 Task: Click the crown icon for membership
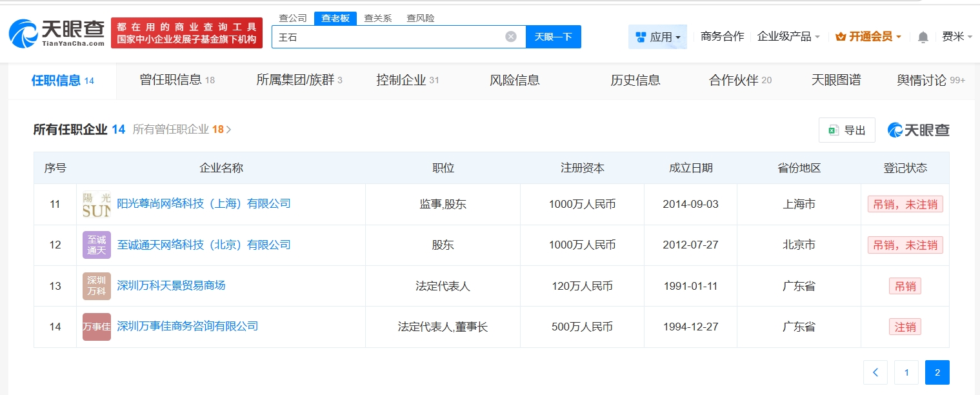pos(840,37)
